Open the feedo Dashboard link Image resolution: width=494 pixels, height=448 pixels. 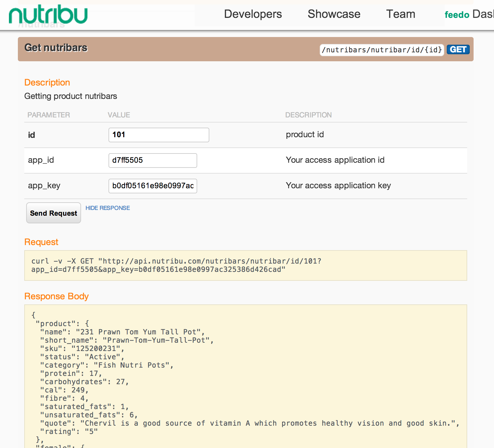pos(469,14)
